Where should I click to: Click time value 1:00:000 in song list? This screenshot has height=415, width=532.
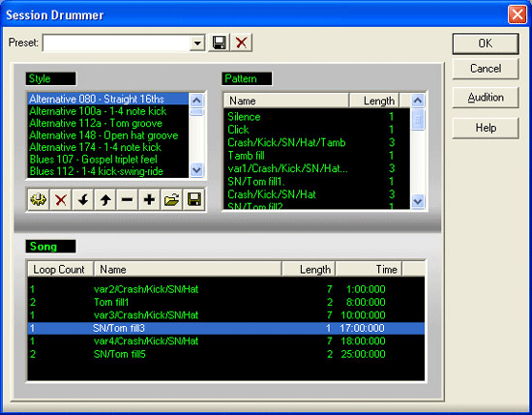(366, 289)
